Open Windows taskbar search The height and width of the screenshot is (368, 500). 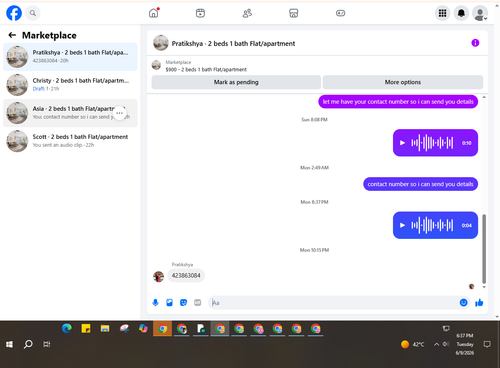(x=28, y=344)
